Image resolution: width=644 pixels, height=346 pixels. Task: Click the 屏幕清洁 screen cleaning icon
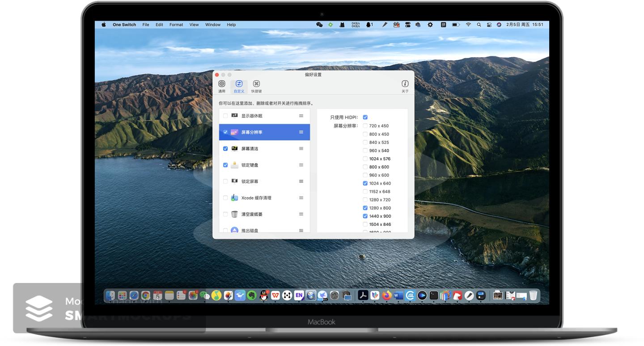pyautogui.click(x=234, y=148)
